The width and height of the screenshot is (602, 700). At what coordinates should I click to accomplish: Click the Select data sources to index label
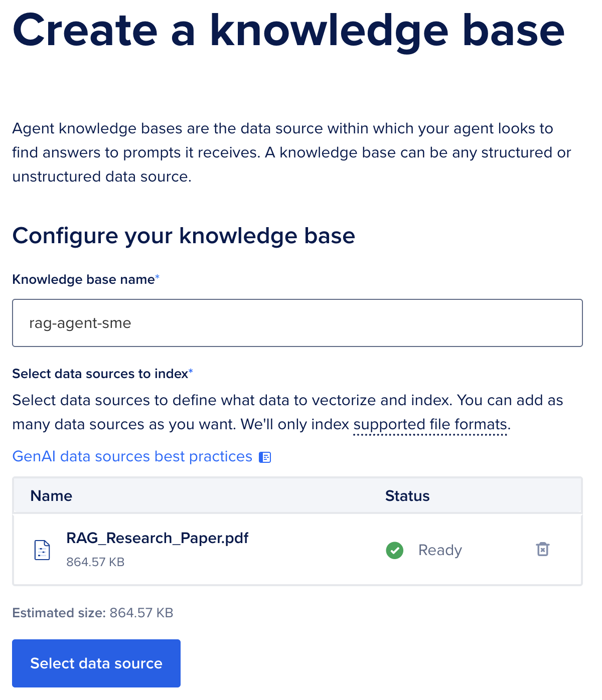point(100,374)
